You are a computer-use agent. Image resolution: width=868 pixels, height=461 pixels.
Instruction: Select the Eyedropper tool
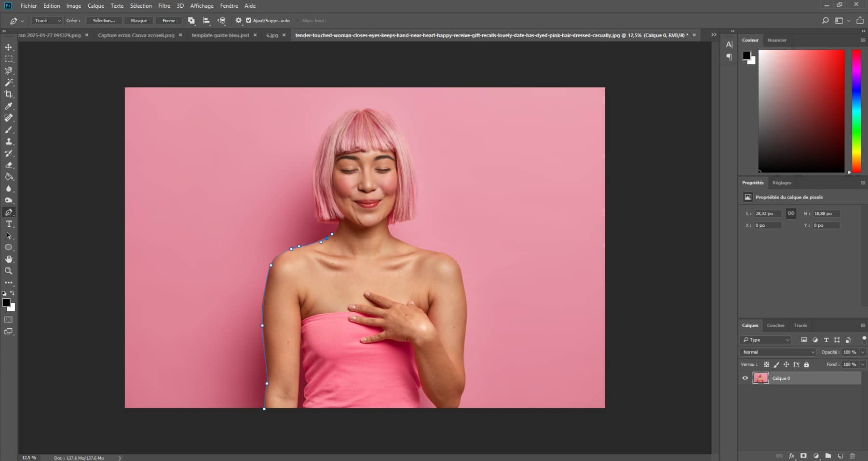[x=9, y=106]
